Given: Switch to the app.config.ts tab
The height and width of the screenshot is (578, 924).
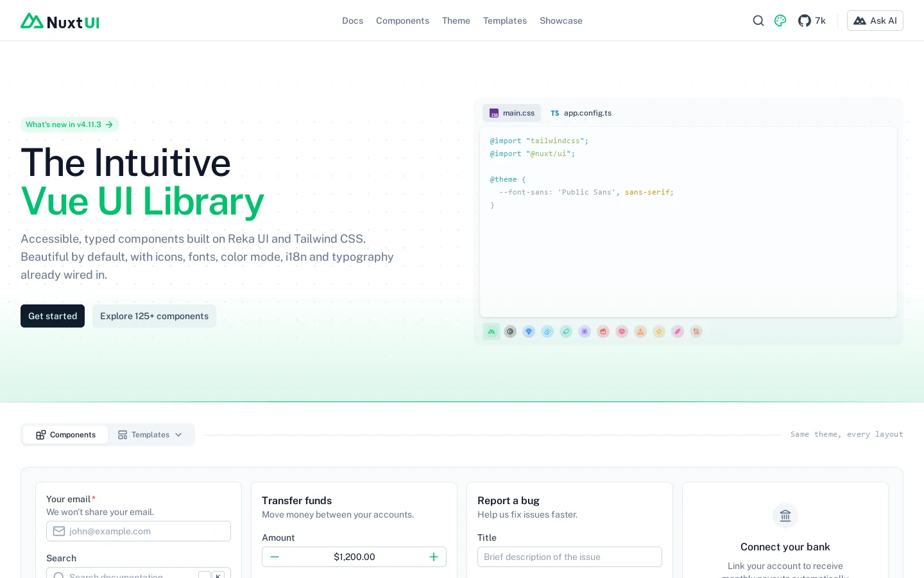Looking at the screenshot, I should click(581, 113).
